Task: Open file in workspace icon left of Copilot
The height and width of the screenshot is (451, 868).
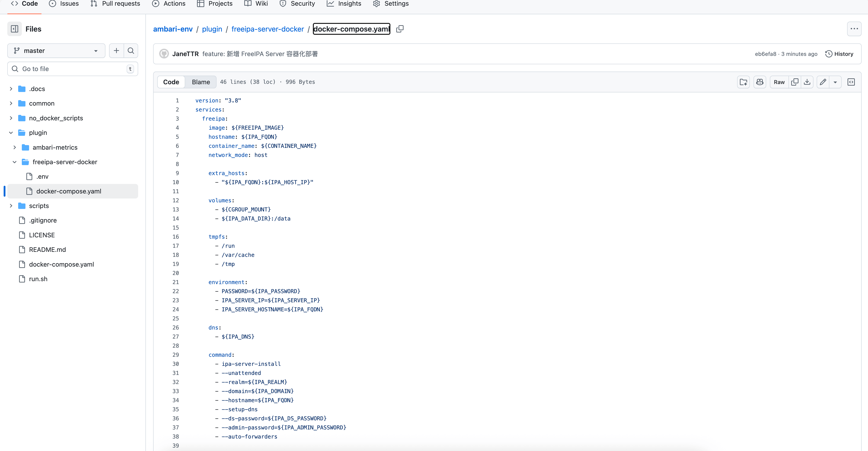Action: (743, 82)
